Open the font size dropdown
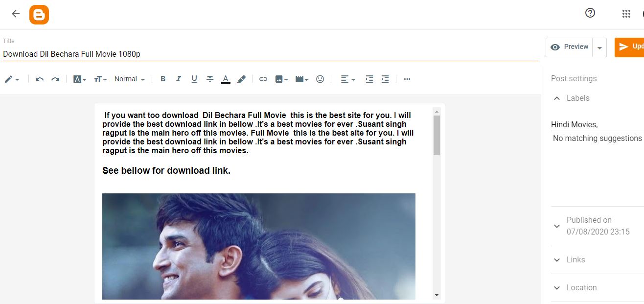The height and width of the screenshot is (304, 644). (x=100, y=79)
